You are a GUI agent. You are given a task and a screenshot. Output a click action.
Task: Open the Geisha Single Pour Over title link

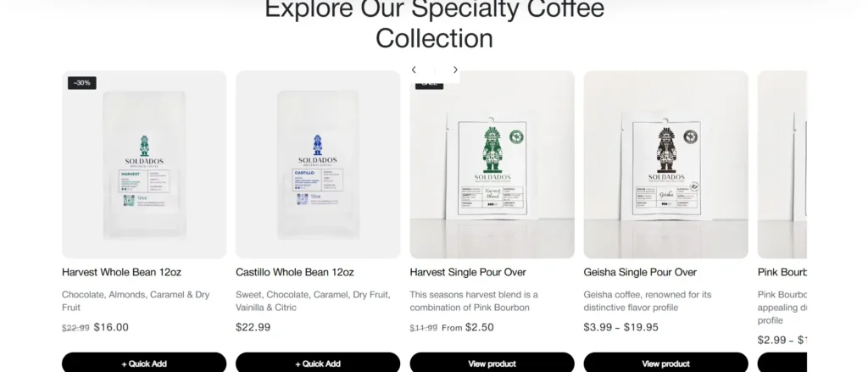(x=640, y=272)
